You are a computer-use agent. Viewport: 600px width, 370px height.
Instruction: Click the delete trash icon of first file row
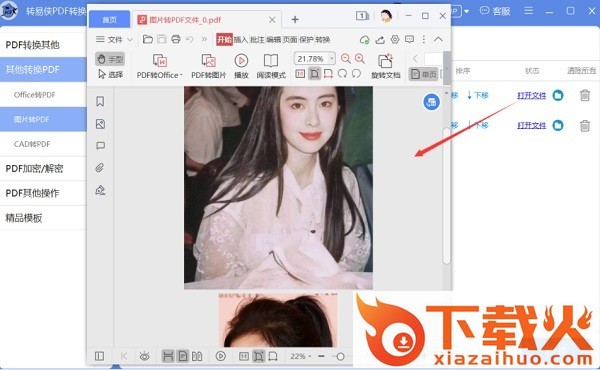click(585, 95)
